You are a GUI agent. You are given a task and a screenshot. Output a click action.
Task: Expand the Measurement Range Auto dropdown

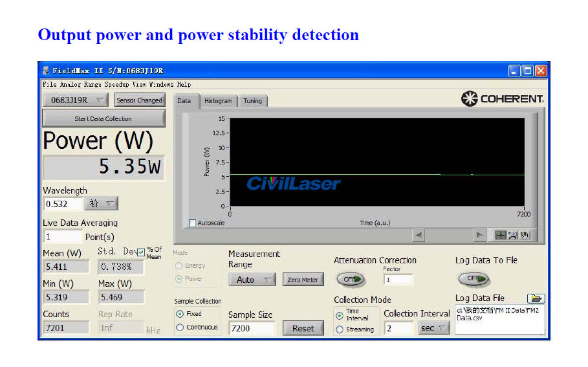[x=252, y=280]
